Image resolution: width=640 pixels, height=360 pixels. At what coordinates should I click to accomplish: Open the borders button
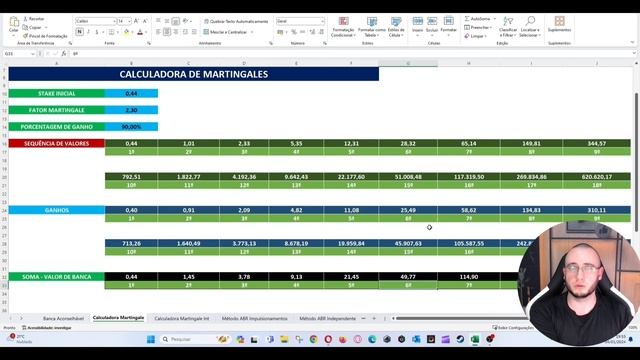(111, 32)
